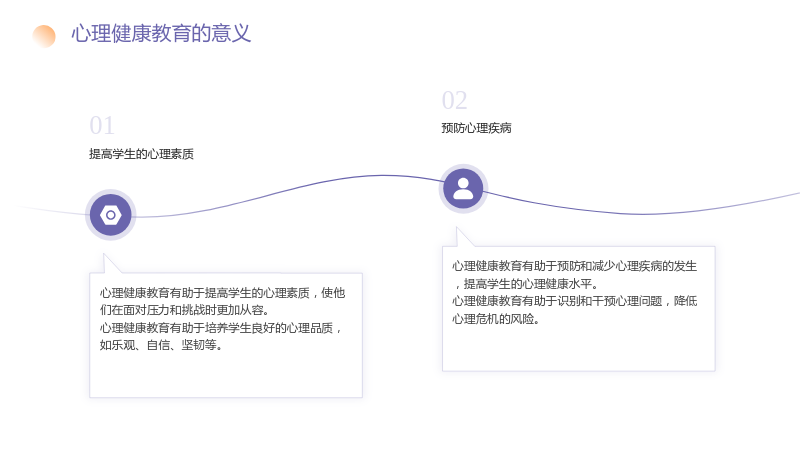This screenshot has height=450, width=800.
Task: Click the callout pointer of right box
Action: (x=463, y=238)
